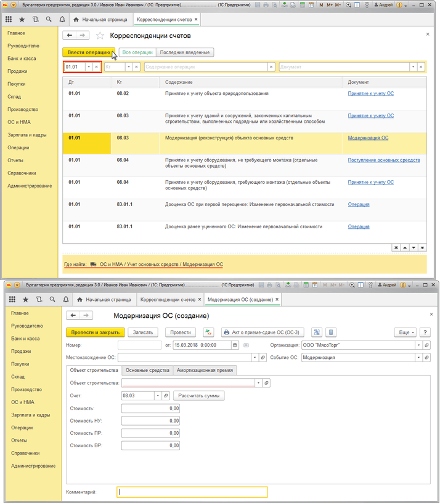Click the Favorites star in the top toolbar
The height and width of the screenshot is (504, 440).
25,19
